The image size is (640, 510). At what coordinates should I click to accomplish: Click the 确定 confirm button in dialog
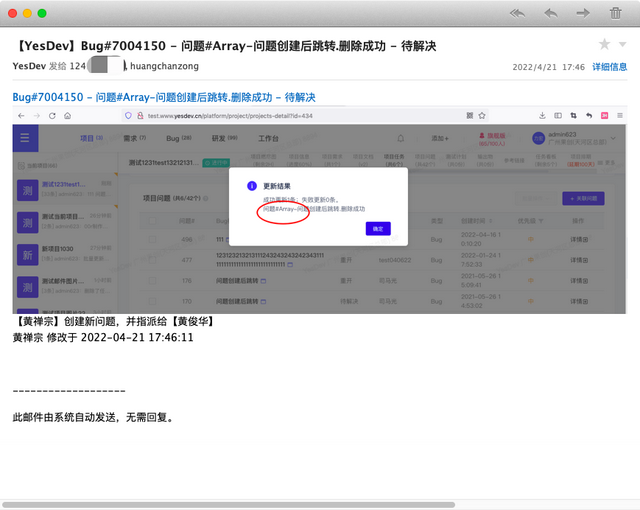[378, 229]
